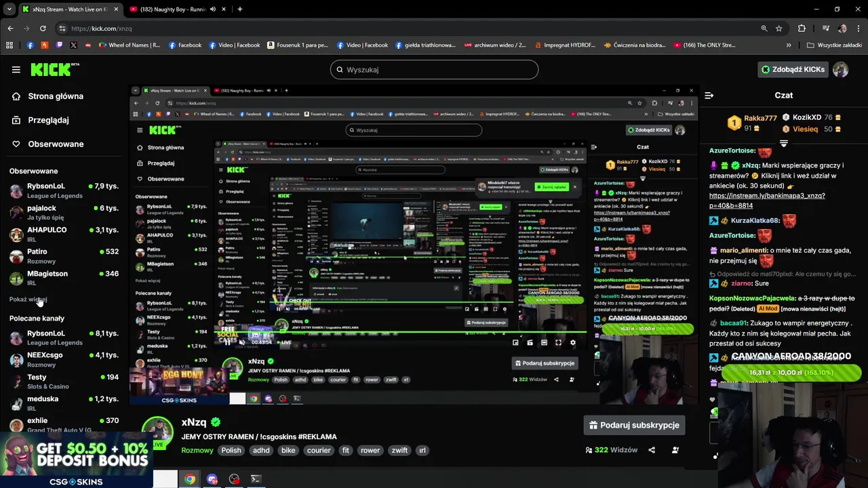Open the instream.ly survey link in chat
Image resolution: width=868 pixels, height=488 pixels.
tap(767, 201)
